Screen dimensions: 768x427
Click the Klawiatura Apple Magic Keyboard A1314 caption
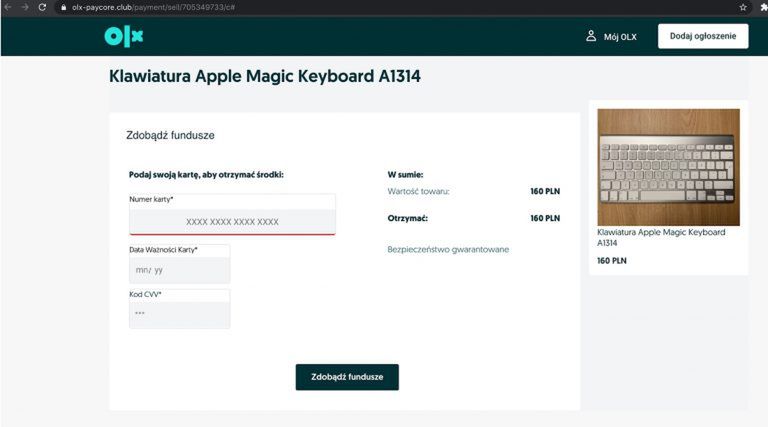coord(661,237)
